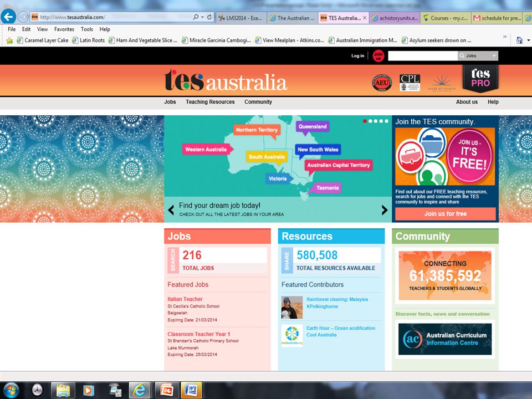This screenshot has width=532, height=399.
Task: Open Australian Immigration M... favorite
Action: tap(362, 40)
